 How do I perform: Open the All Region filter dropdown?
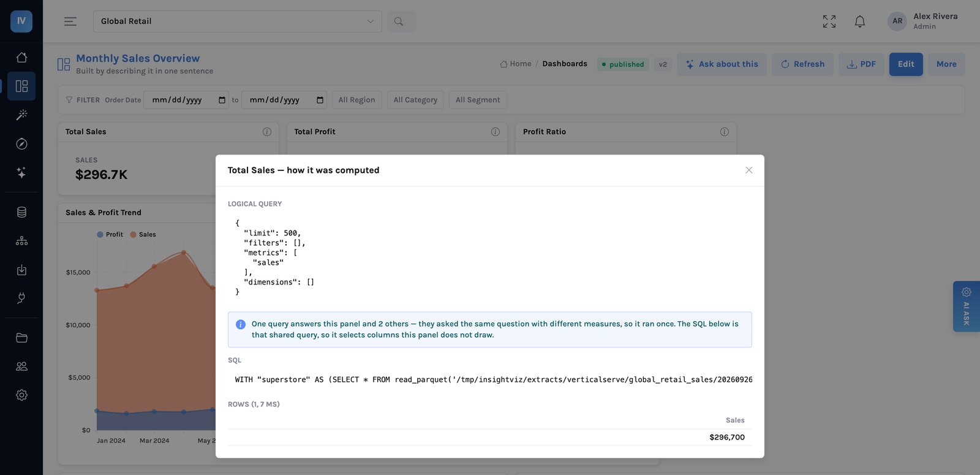[356, 100]
